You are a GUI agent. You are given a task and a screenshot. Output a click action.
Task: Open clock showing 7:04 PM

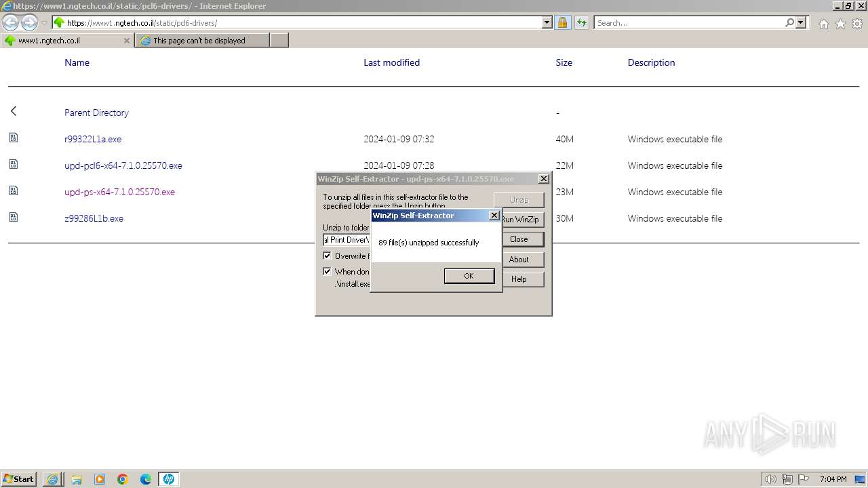[x=833, y=479]
